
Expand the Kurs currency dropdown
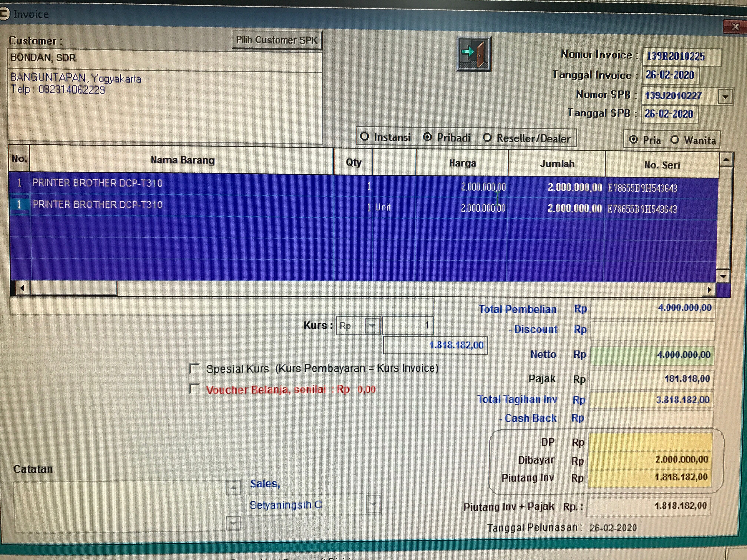coord(372,326)
